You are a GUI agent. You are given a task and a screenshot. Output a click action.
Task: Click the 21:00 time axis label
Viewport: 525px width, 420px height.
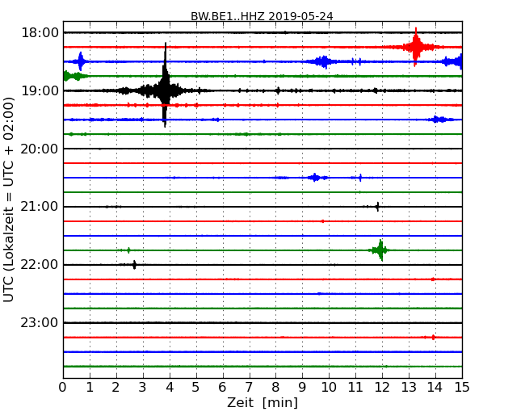pyautogui.click(x=40, y=207)
